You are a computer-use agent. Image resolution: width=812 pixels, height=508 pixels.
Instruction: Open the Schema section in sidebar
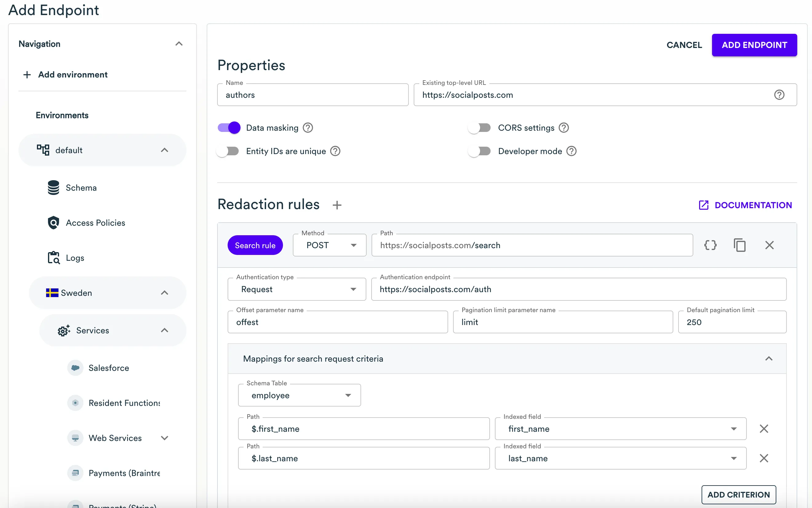coord(81,188)
